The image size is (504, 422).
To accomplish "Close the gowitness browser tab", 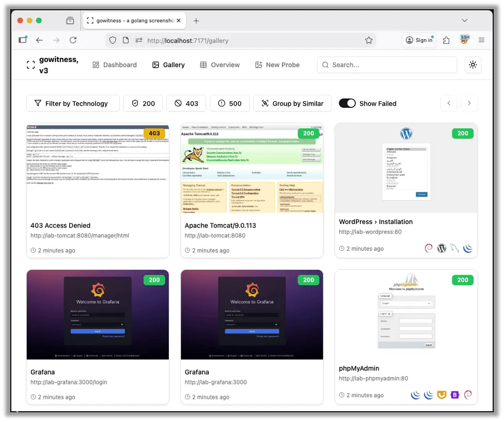I will click(179, 21).
